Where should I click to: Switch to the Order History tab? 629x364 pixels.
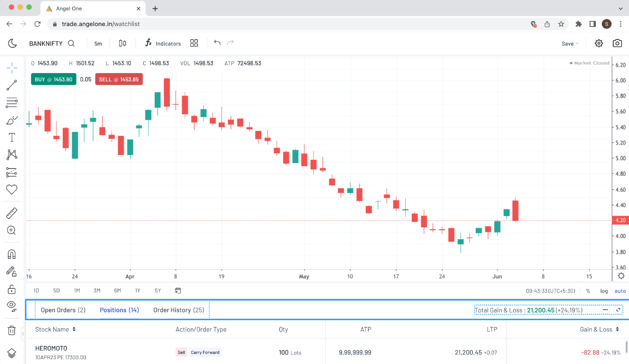point(178,310)
